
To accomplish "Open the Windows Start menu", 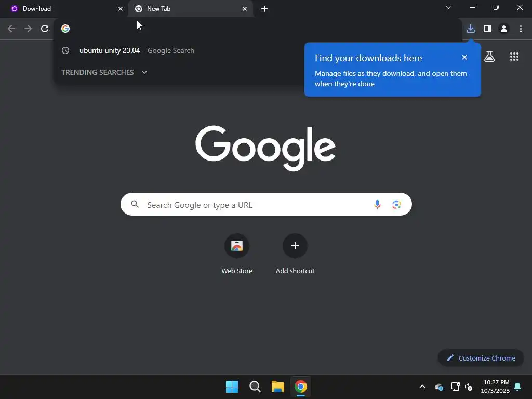I will coord(232,387).
